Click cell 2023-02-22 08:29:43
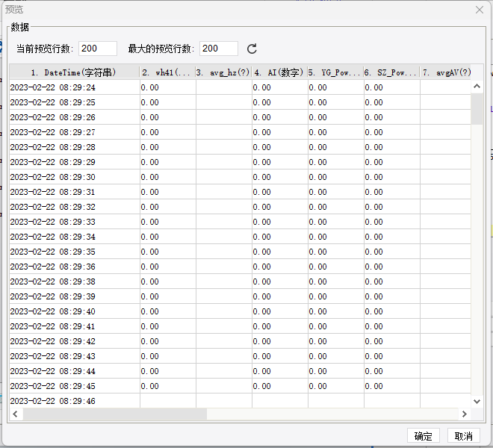This screenshot has height=448, width=493. 75,356
